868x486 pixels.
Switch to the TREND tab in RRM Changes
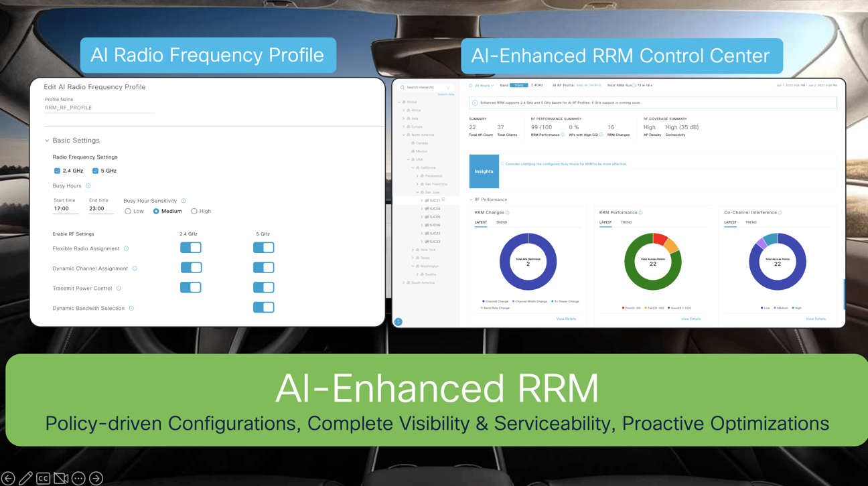[502, 222]
